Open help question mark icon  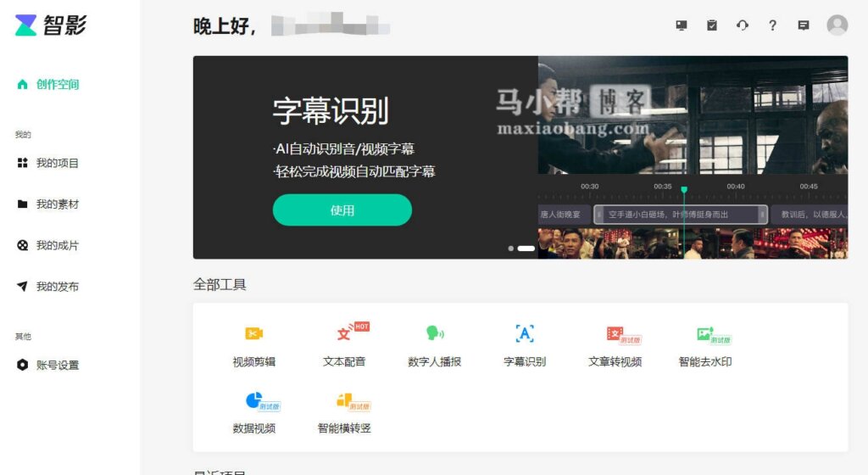click(772, 25)
